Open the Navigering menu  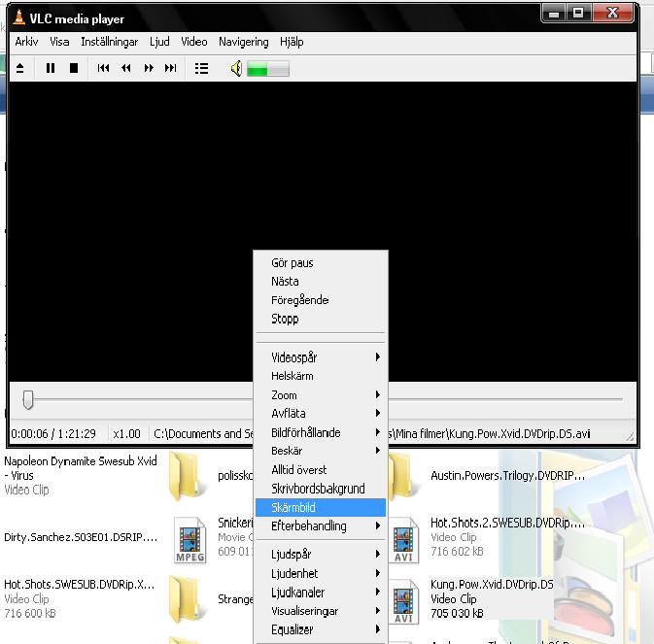(x=244, y=43)
